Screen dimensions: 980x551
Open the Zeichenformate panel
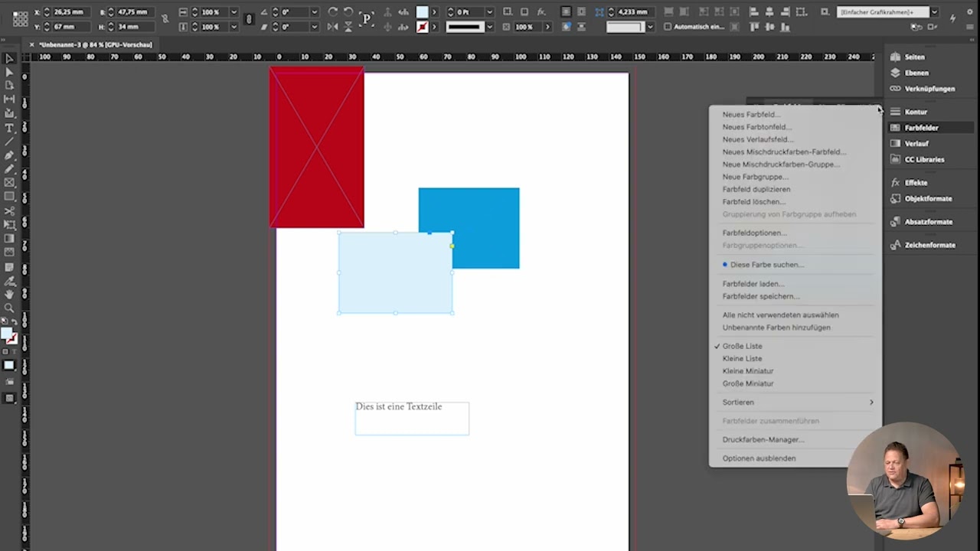[929, 245]
